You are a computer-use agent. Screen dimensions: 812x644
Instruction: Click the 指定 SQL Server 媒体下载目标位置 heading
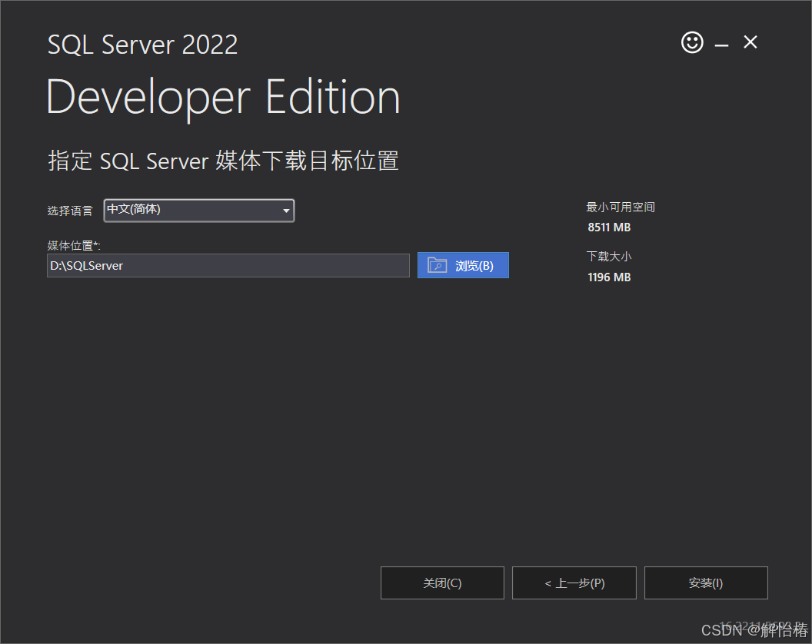pyautogui.click(x=223, y=161)
